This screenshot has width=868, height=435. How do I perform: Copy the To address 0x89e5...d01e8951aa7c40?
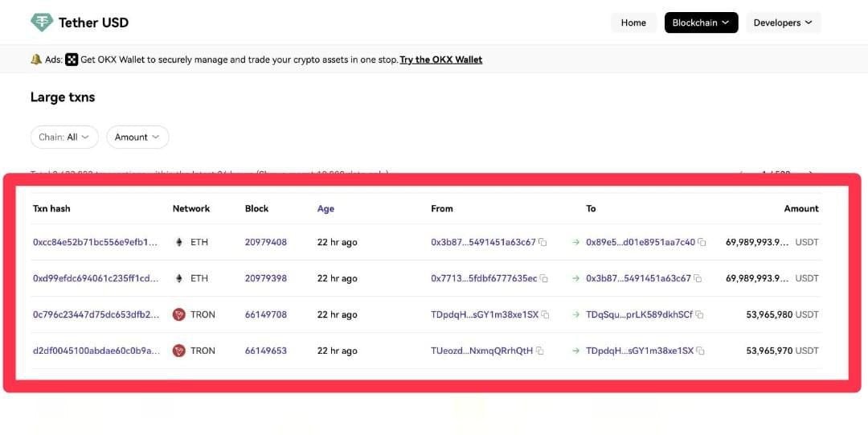click(x=702, y=242)
